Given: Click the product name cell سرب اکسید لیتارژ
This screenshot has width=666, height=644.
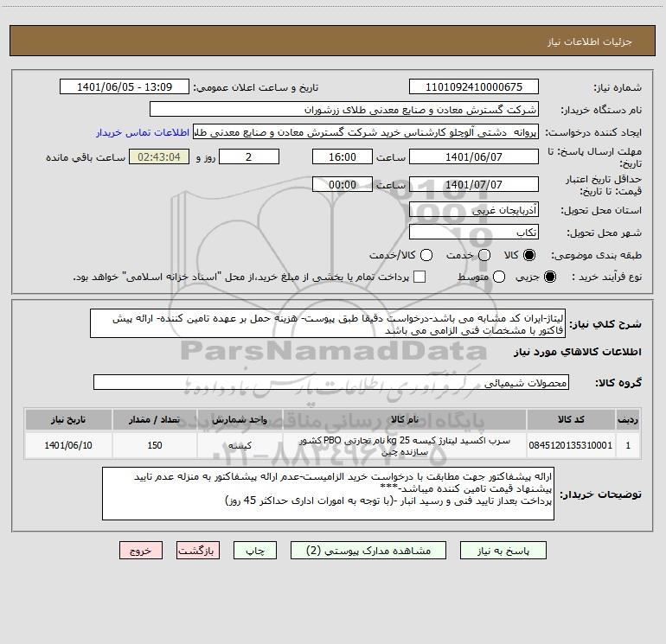Looking at the screenshot, I should pos(405,446).
